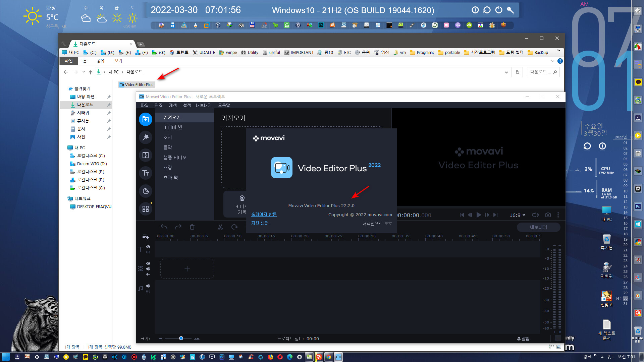Click the 내보내기 export button
The width and height of the screenshot is (644, 362).
[538, 227]
